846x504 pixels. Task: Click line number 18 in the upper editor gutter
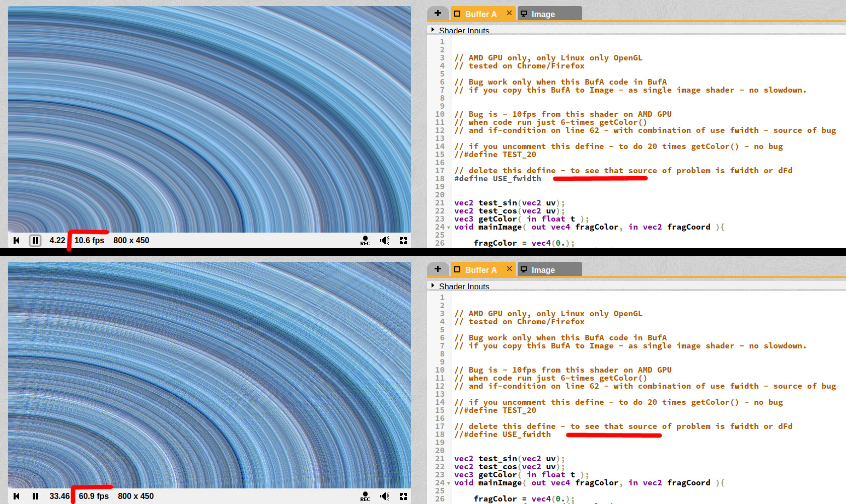[440, 179]
